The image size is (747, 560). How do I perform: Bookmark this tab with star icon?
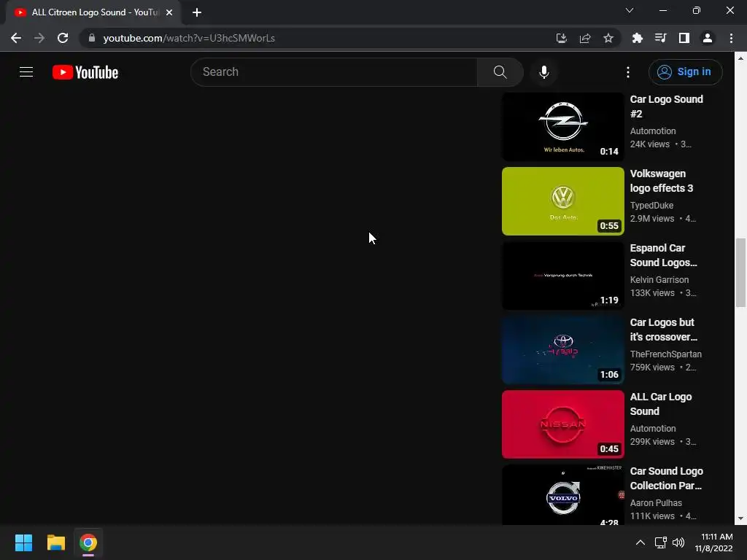[x=608, y=38]
